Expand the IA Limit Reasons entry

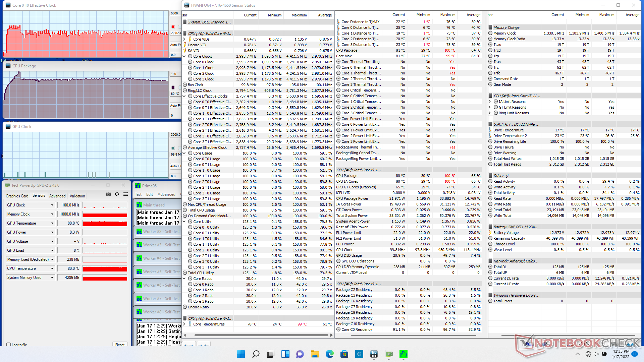490,102
